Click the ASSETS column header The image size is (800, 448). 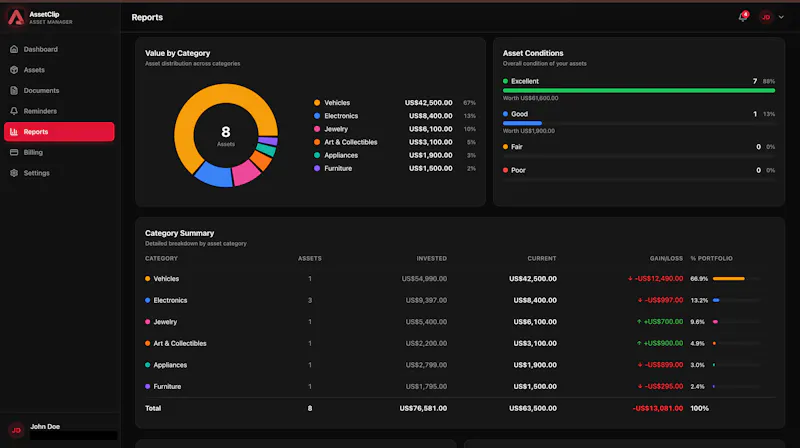310,259
